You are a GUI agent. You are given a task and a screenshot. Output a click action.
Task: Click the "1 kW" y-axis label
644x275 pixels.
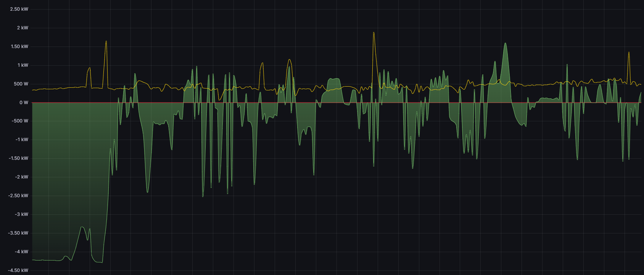23,65
